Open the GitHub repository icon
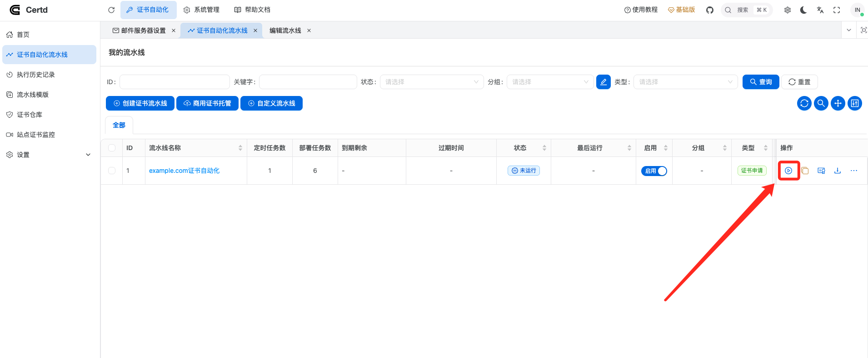Image resolution: width=868 pixels, height=358 pixels. coord(710,10)
